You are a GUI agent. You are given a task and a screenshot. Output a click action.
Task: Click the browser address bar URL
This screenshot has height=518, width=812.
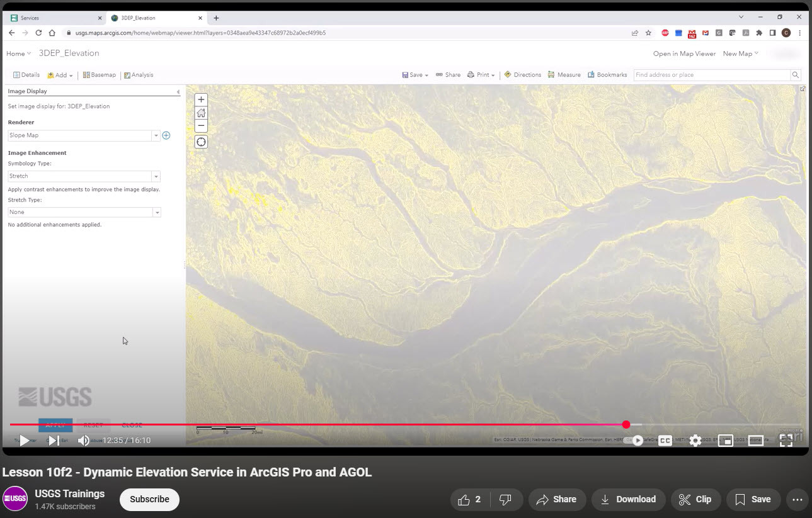click(200, 33)
